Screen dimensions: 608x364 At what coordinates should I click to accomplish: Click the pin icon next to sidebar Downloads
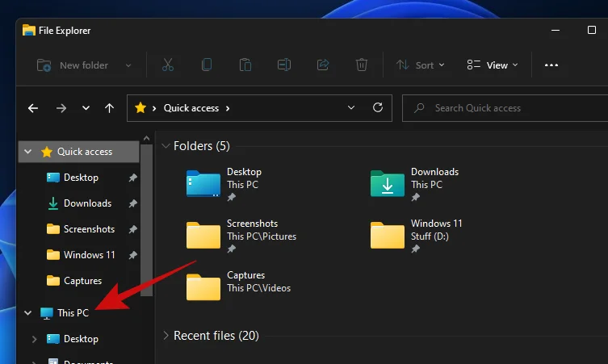132,203
